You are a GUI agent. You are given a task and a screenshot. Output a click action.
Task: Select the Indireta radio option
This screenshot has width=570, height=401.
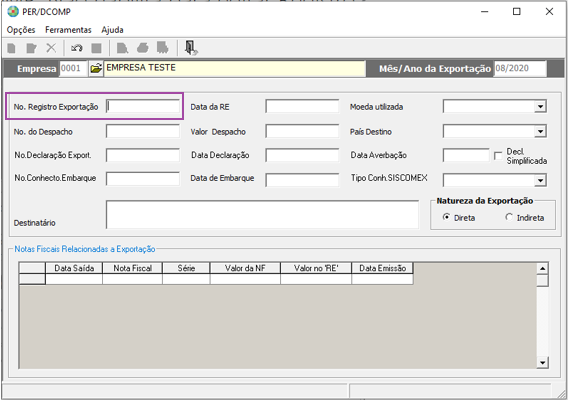pyautogui.click(x=509, y=217)
